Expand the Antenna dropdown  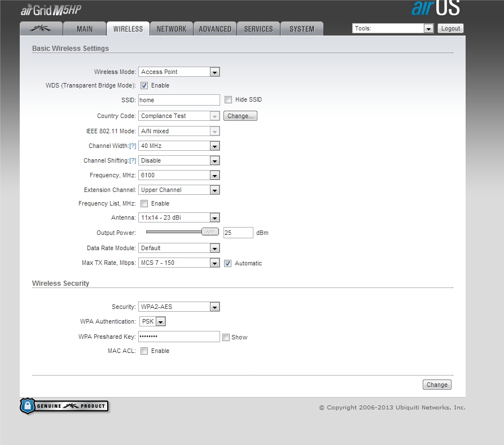click(179, 217)
